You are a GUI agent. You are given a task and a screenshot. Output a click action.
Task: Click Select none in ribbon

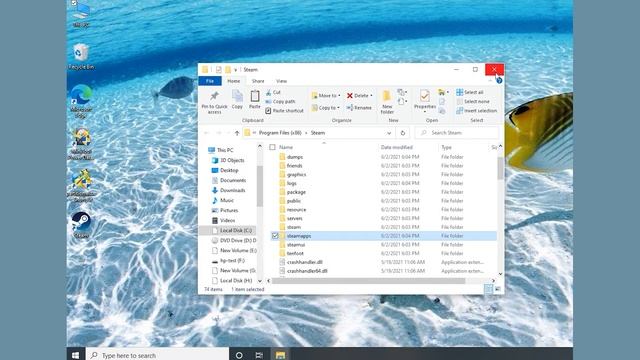473,101
